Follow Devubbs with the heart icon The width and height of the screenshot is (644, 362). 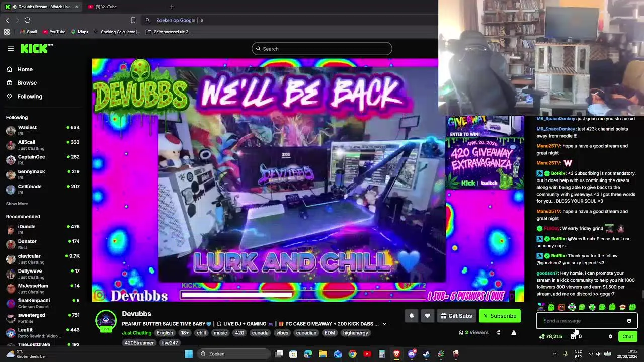click(x=427, y=316)
